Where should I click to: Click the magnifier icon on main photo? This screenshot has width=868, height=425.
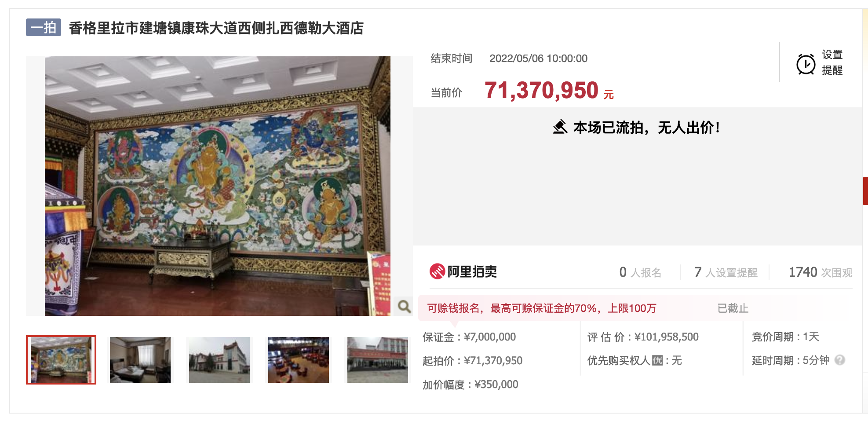404,306
